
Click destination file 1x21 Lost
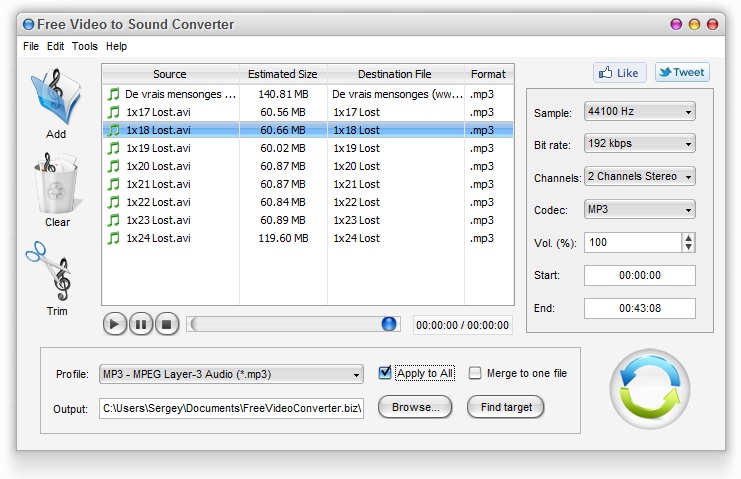click(x=356, y=184)
